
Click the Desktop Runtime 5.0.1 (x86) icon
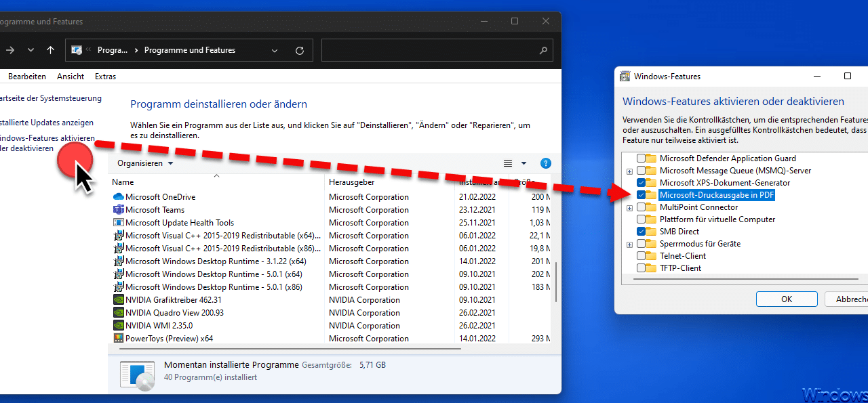pyautogui.click(x=119, y=287)
